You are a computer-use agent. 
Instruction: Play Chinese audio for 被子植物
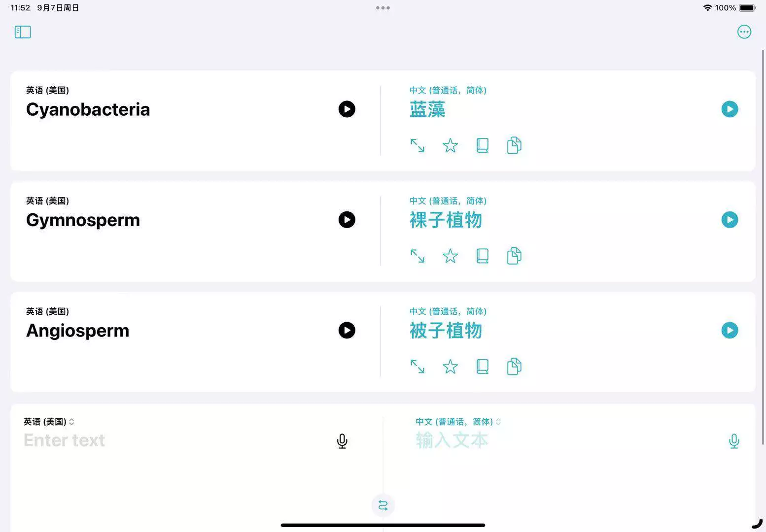pos(730,330)
